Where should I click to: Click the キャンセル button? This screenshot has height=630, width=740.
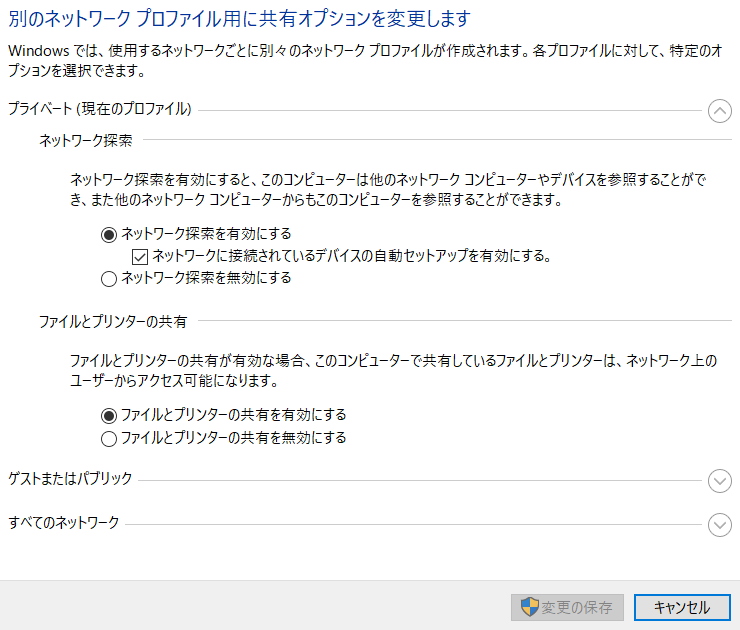(682, 607)
